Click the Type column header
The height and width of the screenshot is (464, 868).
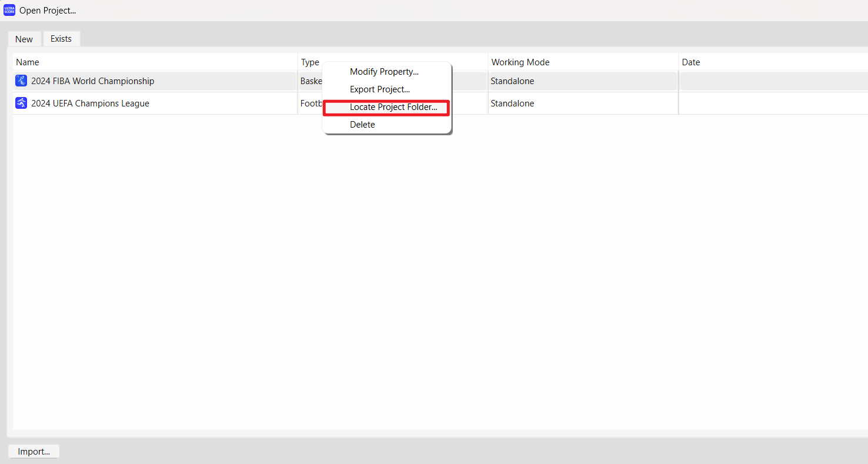(310, 62)
